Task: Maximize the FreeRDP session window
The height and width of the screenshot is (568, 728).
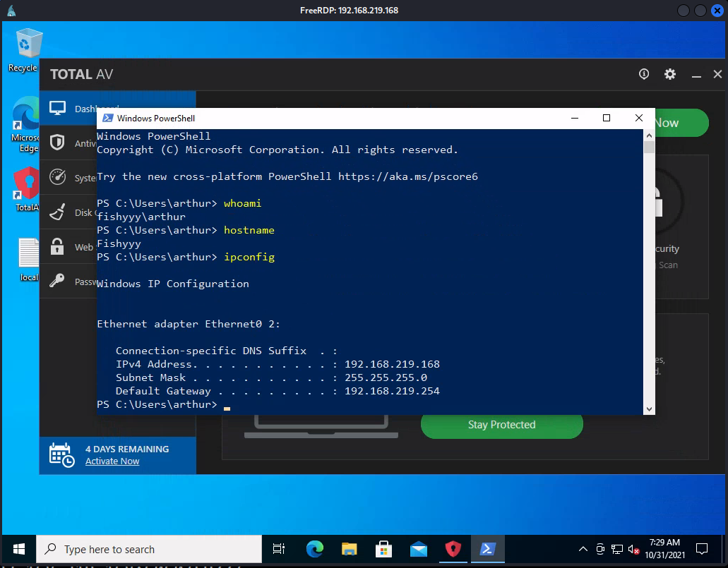Action: [700, 10]
